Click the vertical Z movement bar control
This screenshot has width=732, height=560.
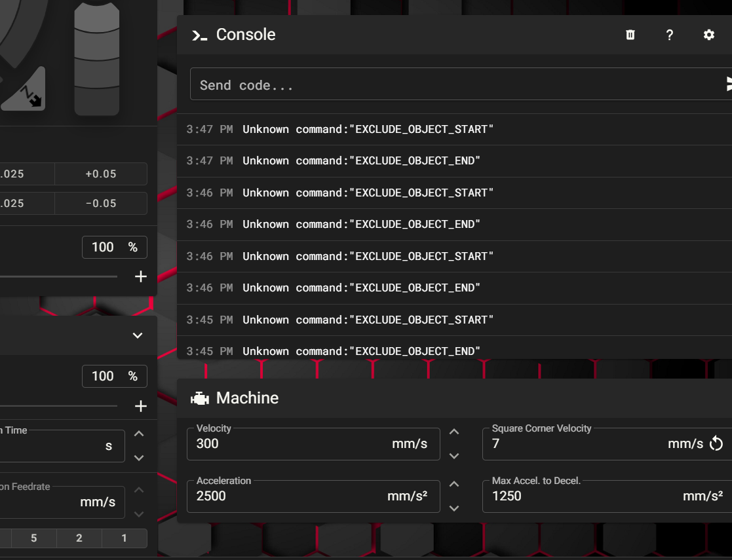pos(96,58)
